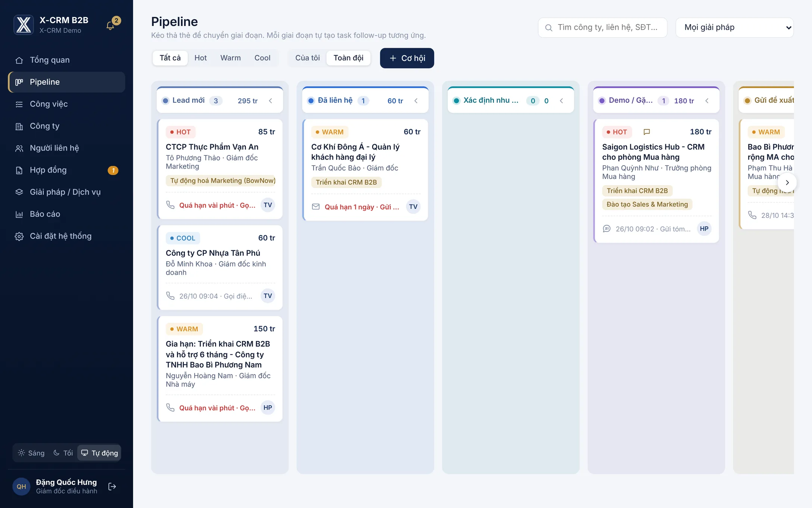Image resolution: width=812 pixels, height=508 pixels.
Task: Click TV avatar on Cơ Khí Đông Á card
Action: (413, 207)
